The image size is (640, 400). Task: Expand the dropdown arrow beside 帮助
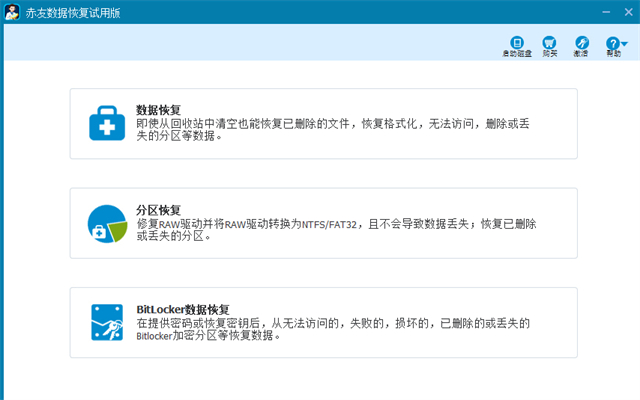click(624, 43)
